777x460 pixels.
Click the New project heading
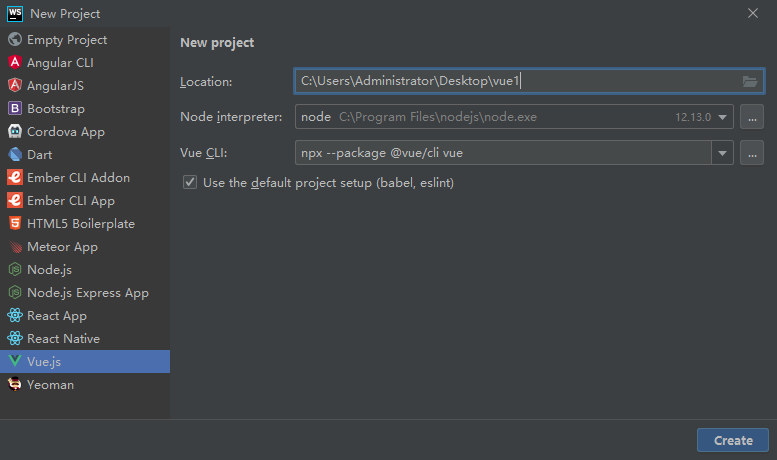pyautogui.click(x=217, y=43)
